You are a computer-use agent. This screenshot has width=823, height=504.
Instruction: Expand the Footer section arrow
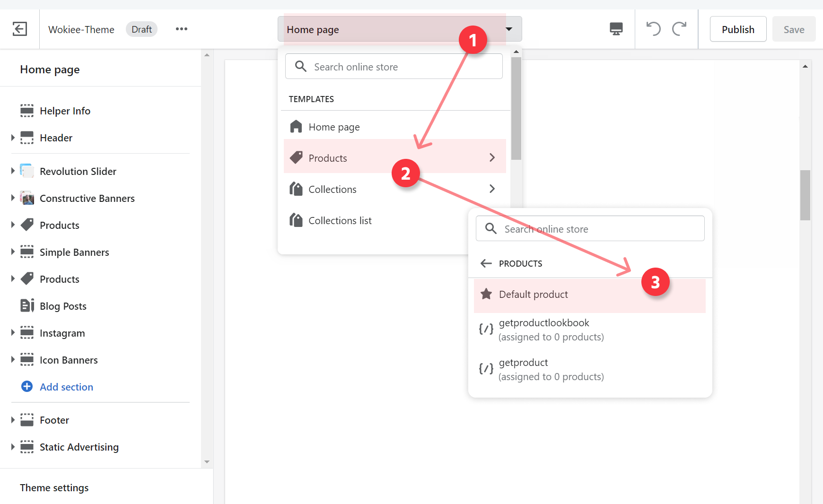pos(13,420)
